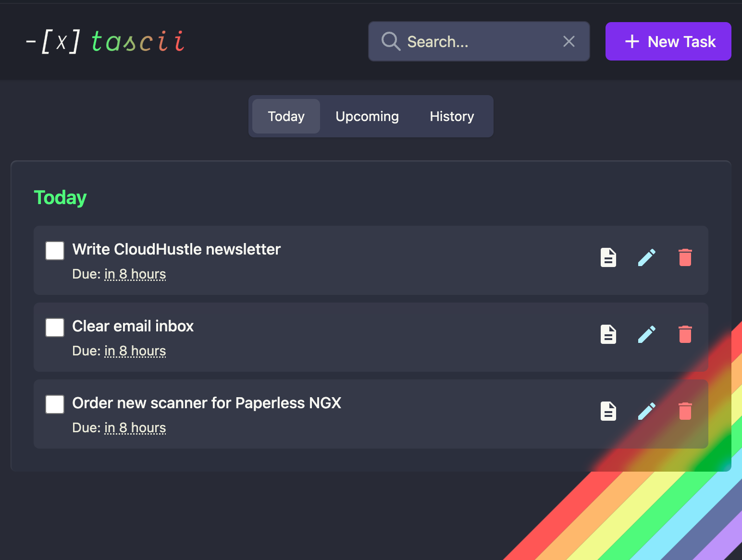Viewport: 742px width, 560px height.
Task: View notes for Order new scanner task
Action: coord(608,411)
